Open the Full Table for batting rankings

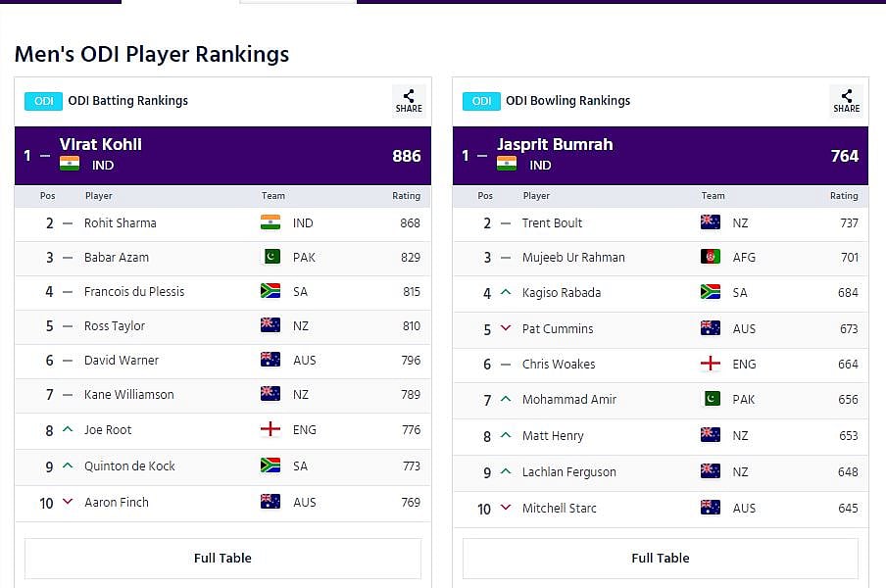coord(222,558)
